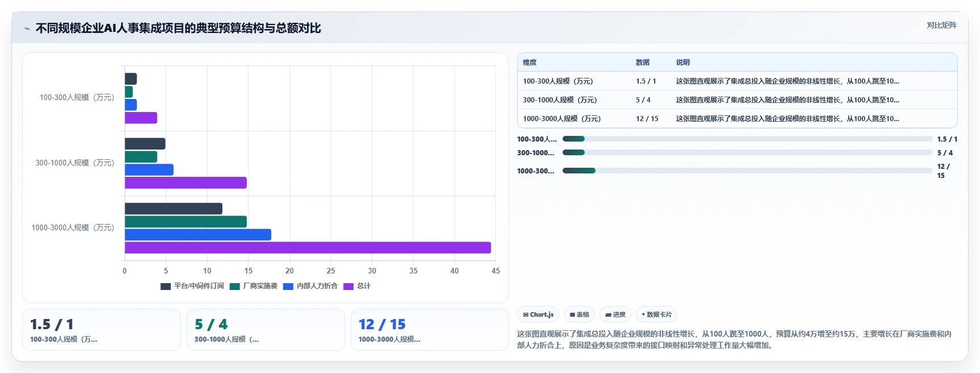Open the 1.5 / 1 data card
980x373 pixels.
(101, 330)
